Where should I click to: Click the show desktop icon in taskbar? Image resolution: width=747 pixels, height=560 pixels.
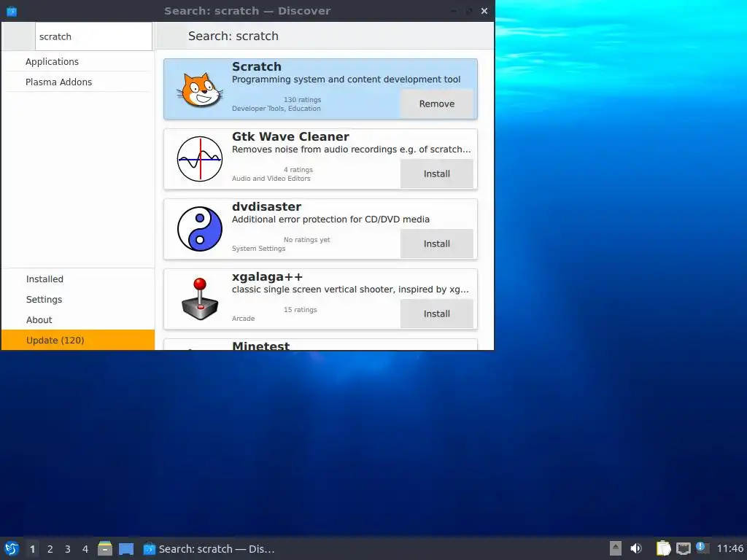(126, 548)
